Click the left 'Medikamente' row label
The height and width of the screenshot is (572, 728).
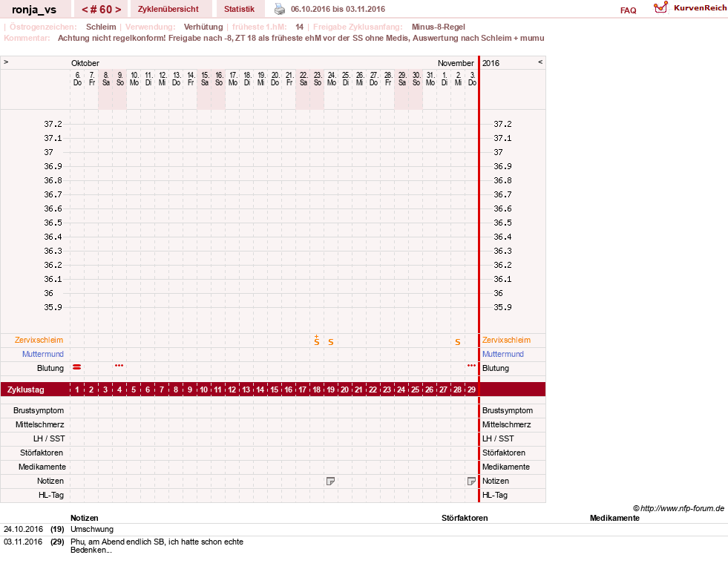(42, 467)
